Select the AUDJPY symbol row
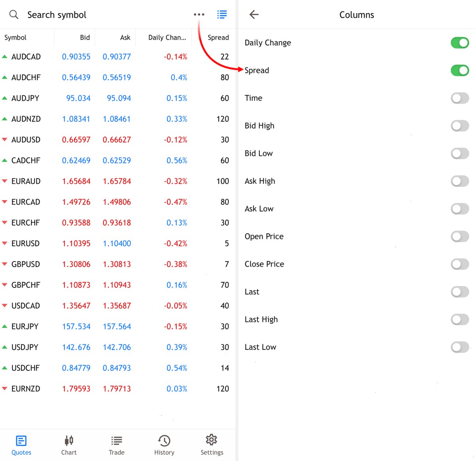Screen dimensions: 476x461 click(118, 98)
